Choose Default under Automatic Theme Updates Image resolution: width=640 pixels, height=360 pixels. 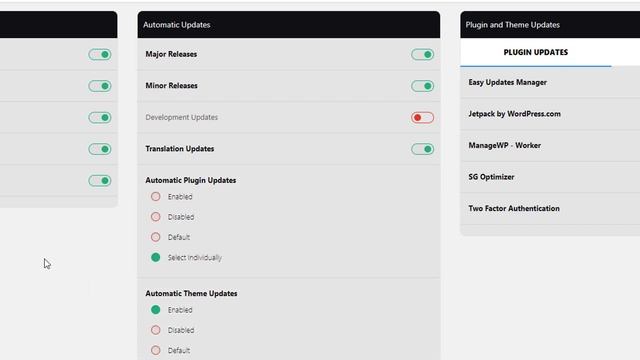tap(156, 350)
